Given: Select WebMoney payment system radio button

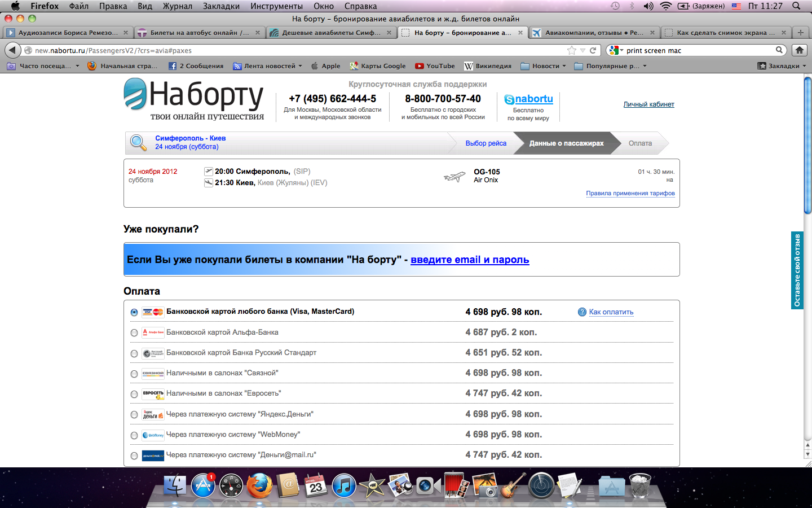Looking at the screenshot, I should [134, 435].
